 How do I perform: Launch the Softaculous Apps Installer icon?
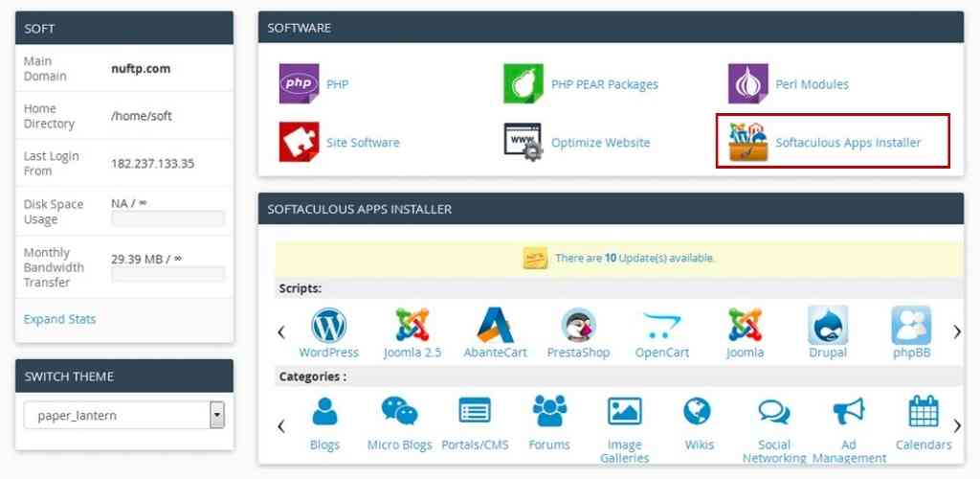(x=747, y=142)
